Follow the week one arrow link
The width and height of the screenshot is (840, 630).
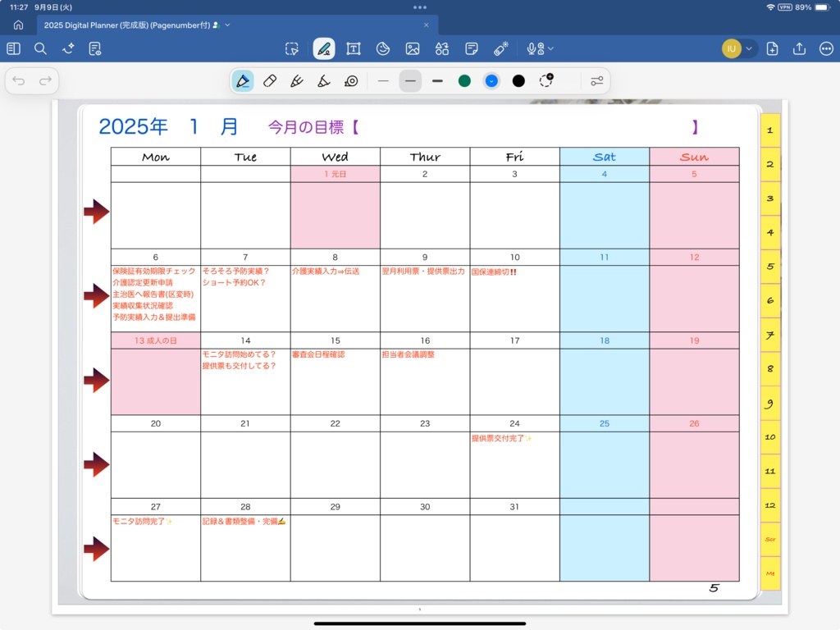click(97, 212)
